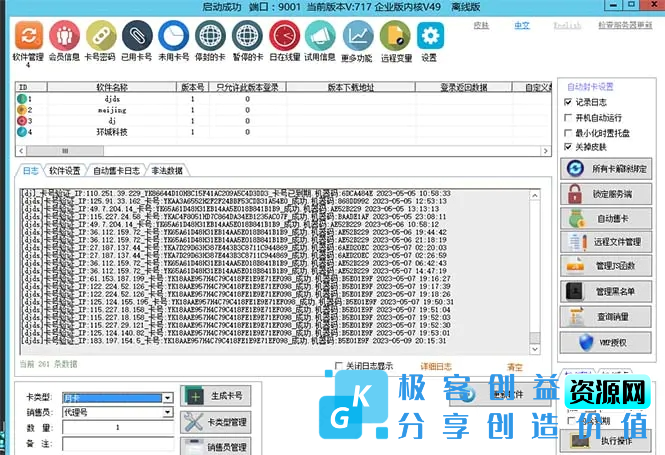This screenshot has width=665, height=455.
Task: Click software list scroll left arrow
Action: pyautogui.click(x=21, y=151)
